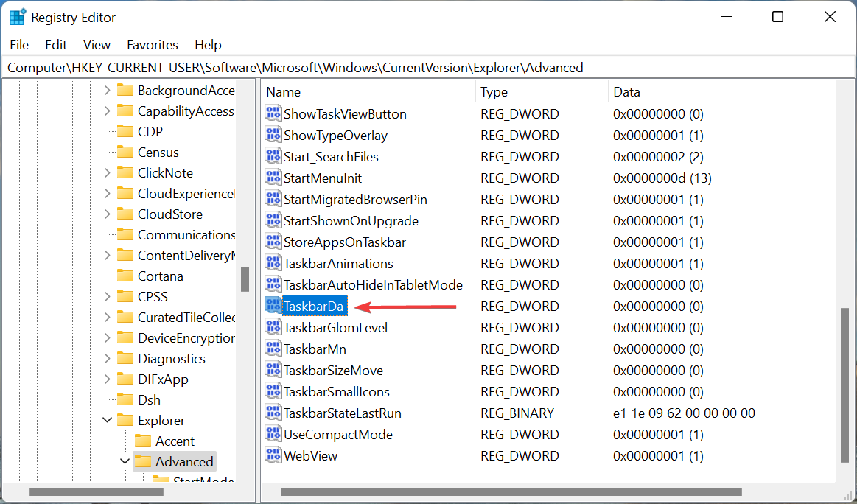Click the Registry Editor title bar app icon
This screenshot has height=504, width=857.
tap(17, 18)
